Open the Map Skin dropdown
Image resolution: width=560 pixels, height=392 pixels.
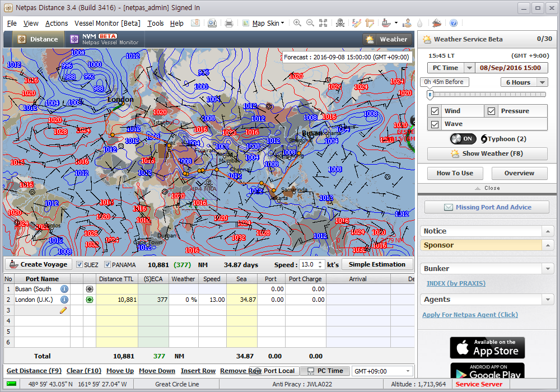(268, 23)
